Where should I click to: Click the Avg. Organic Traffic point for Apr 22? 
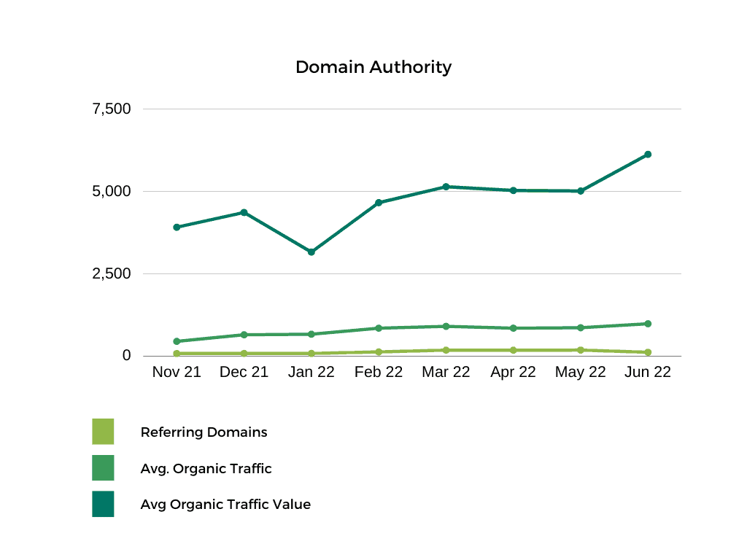point(513,328)
